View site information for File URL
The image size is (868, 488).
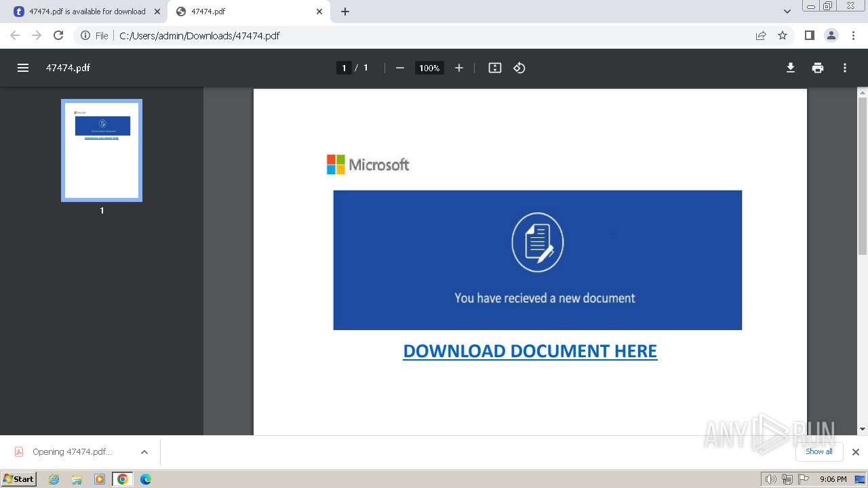[94, 35]
